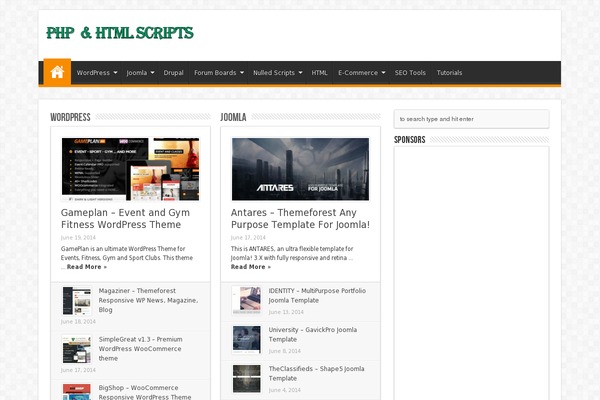Open the SimpleGreat v1.3 post thumbnail
The width and height of the screenshot is (600, 400).
tap(77, 349)
